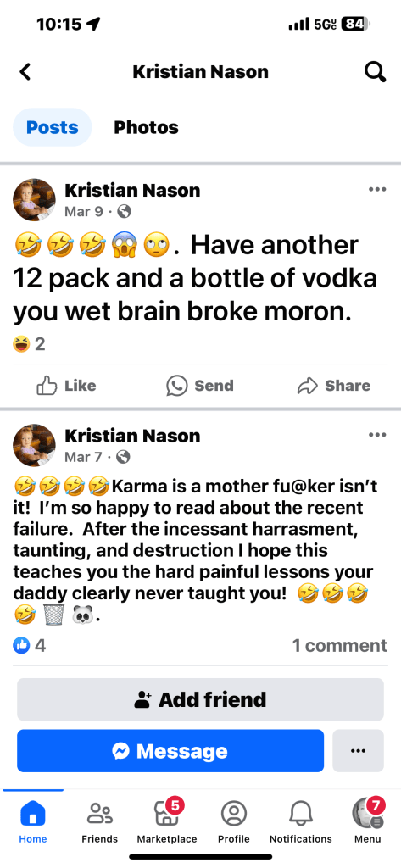Like the Mar 9 post
Image resolution: width=401 pixels, height=868 pixels.
click(x=66, y=386)
